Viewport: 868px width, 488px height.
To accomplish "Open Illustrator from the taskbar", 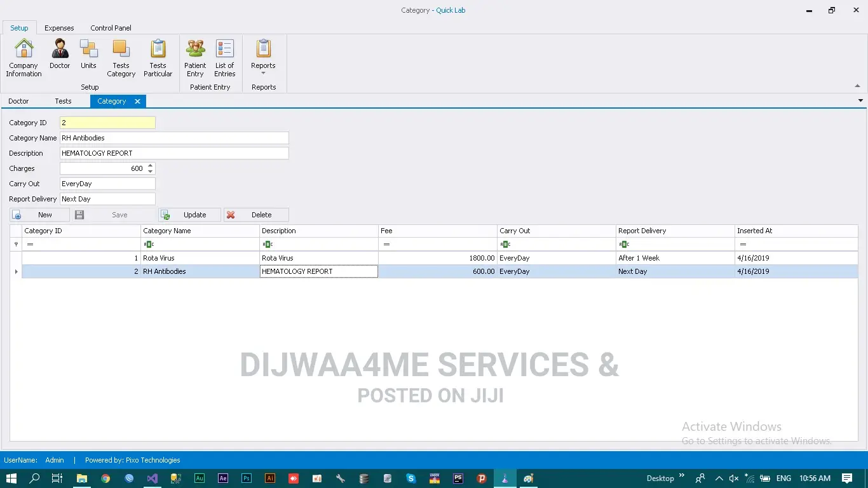I will click(x=270, y=478).
